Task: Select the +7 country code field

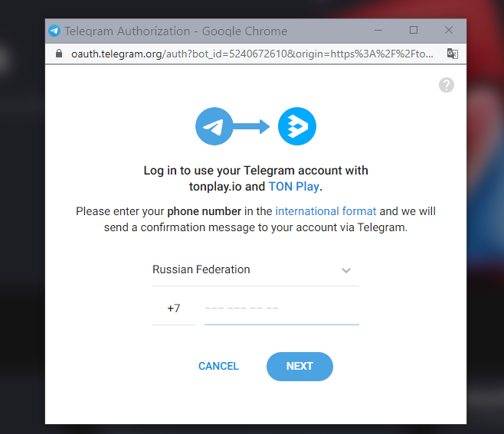Action: point(174,308)
